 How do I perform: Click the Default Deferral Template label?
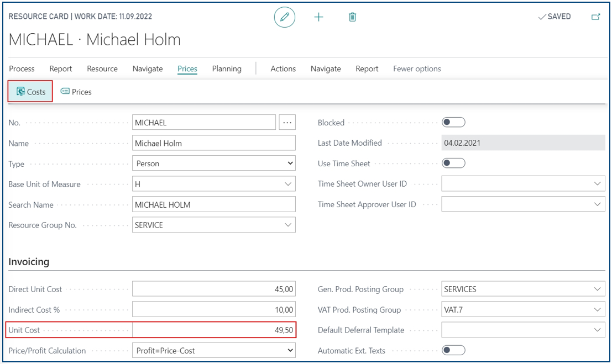[361, 330]
